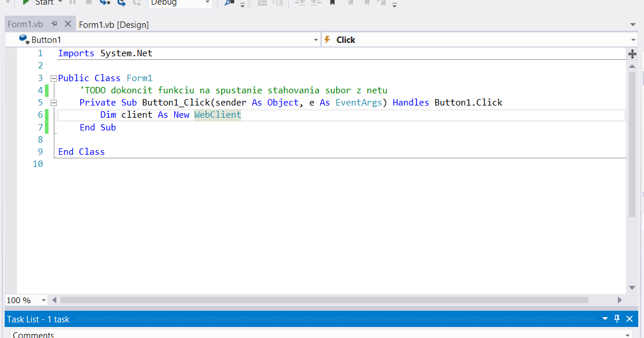The image size is (644, 338).
Task: Click the highlighted 'WebClient' type
Action: click(x=218, y=114)
